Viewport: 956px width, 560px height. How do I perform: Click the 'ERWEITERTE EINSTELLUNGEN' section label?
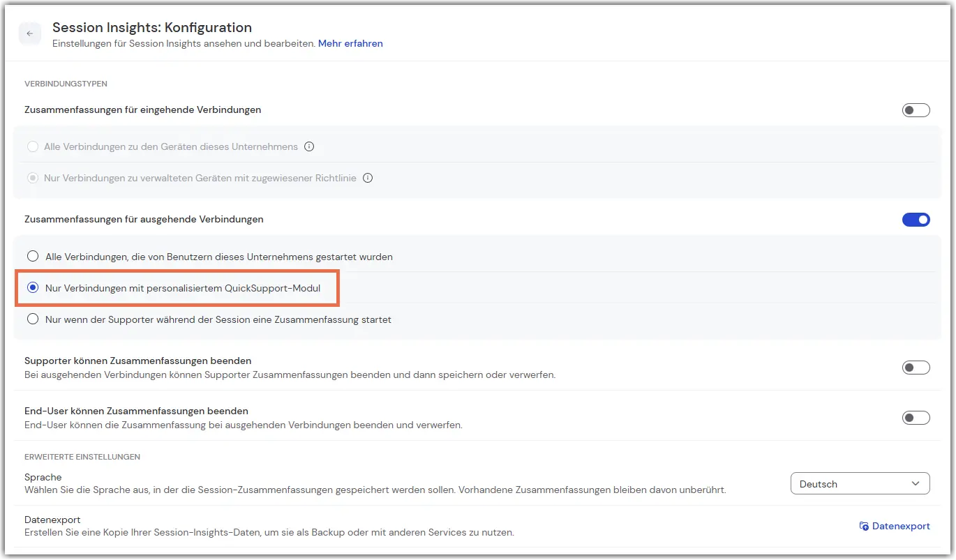click(x=82, y=457)
